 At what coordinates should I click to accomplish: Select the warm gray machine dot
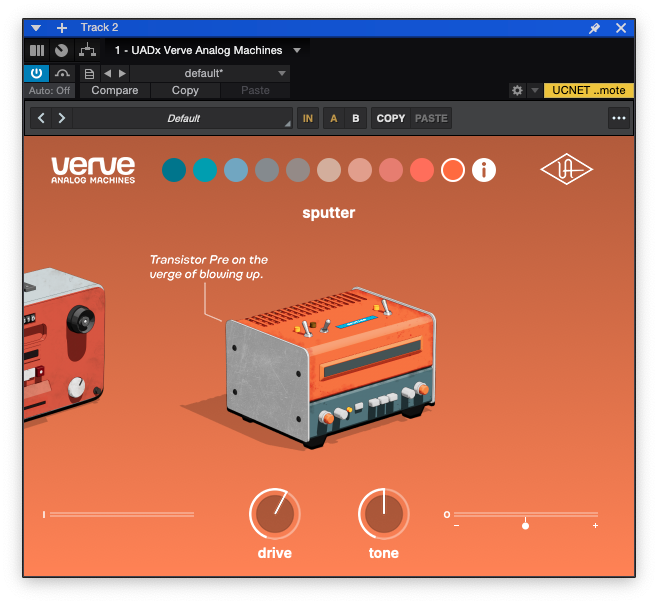[x=298, y=170]
